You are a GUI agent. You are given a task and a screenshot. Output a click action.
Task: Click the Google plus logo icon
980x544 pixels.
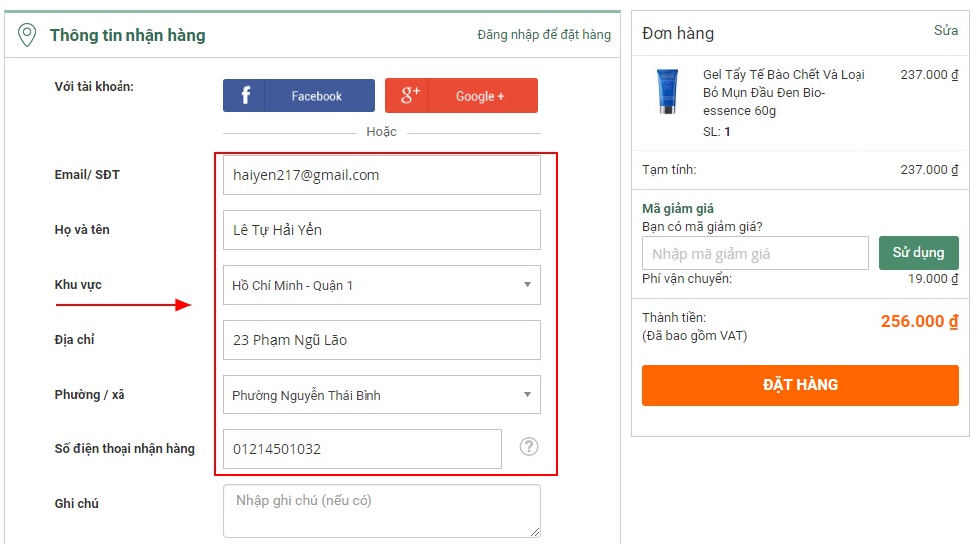pyautogui.click(x=409, y=96)
